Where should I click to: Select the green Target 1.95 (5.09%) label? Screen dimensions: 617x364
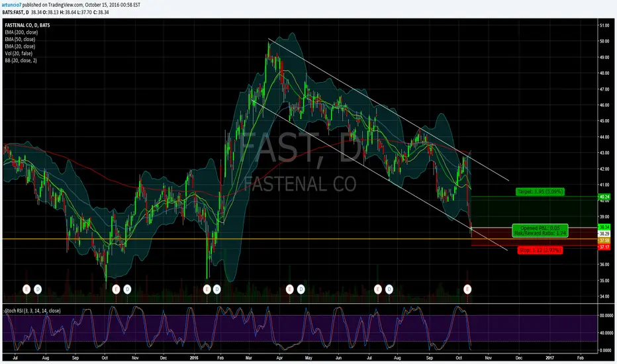pyautogui.click(x=540, y=192)
